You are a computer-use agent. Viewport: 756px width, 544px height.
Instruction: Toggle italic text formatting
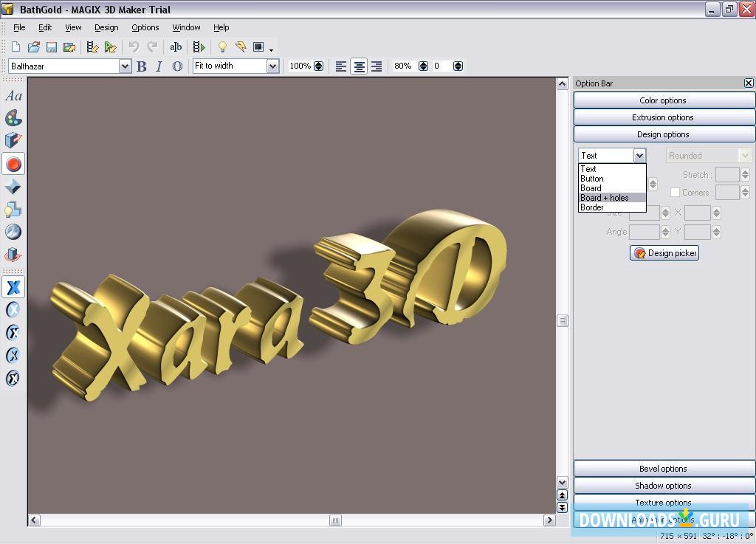click(159, 66)
